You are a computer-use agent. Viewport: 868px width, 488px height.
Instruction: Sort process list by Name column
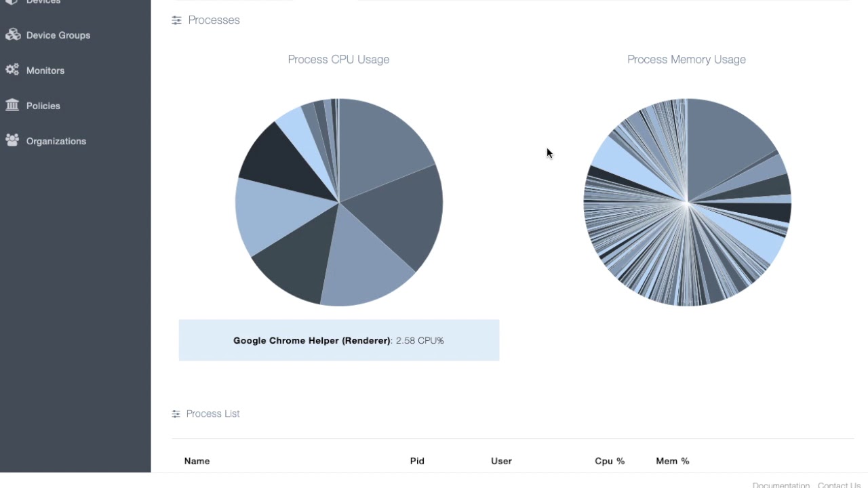[x=197, y=461]
